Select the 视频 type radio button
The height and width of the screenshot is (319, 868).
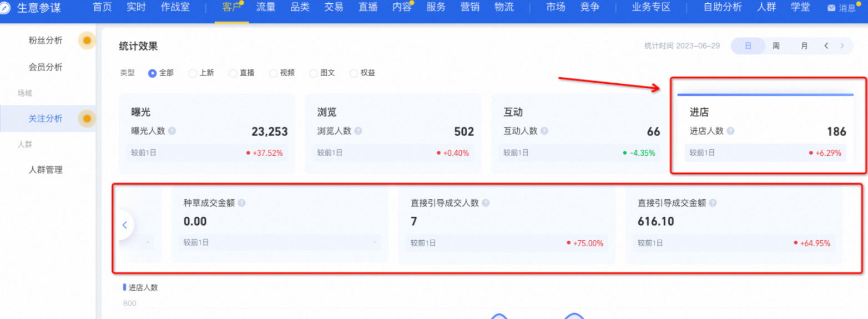pyautogui.click(x=273, y=73)
